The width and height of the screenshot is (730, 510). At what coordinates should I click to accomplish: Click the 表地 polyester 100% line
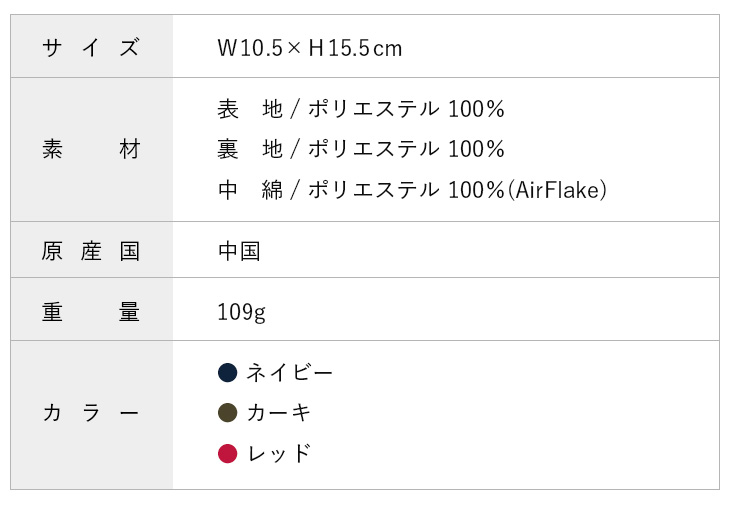tap(361, 109)
